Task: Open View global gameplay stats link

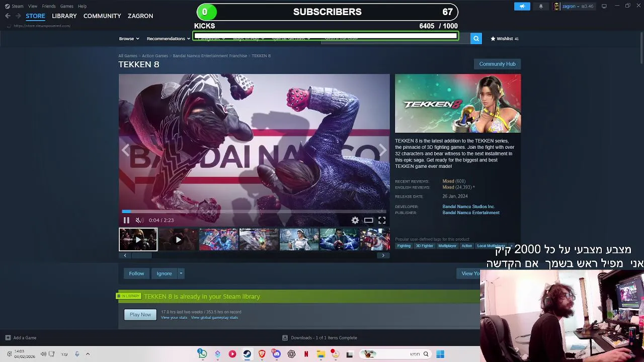Action: [214, 318]
